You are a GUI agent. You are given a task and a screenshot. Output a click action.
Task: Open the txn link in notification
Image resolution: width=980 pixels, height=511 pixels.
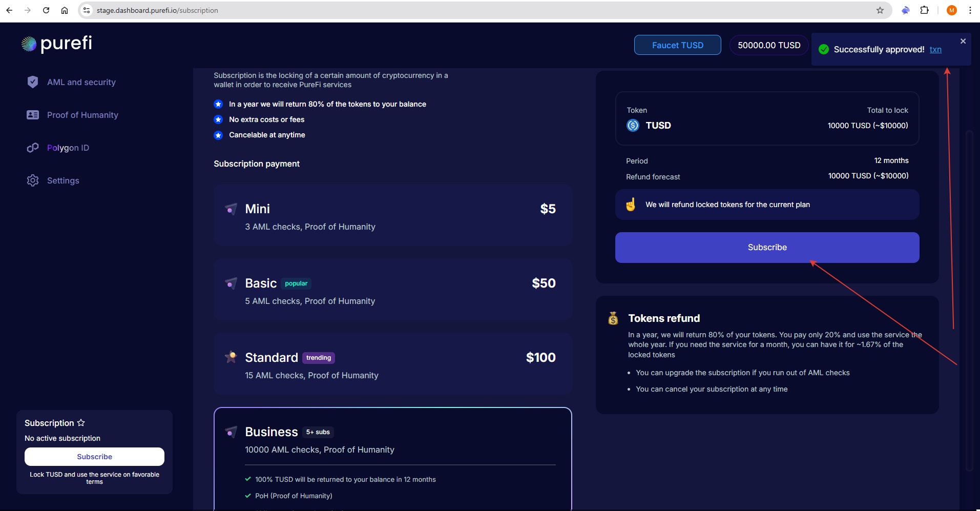pos(935,49)
